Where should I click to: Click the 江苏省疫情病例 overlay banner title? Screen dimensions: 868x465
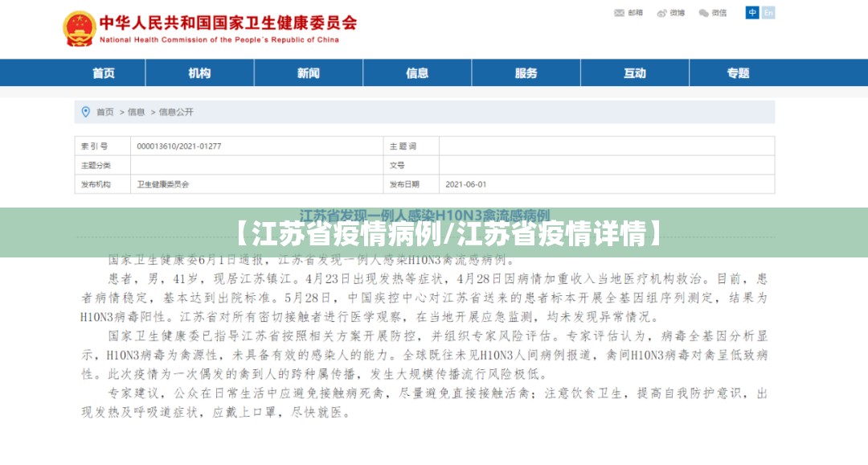(434, 233)
